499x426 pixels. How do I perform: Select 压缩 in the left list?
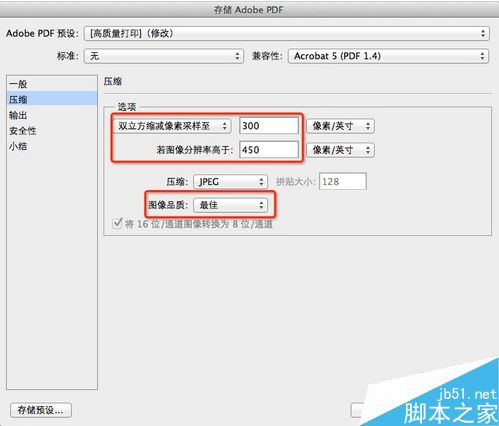pos(52,99)
